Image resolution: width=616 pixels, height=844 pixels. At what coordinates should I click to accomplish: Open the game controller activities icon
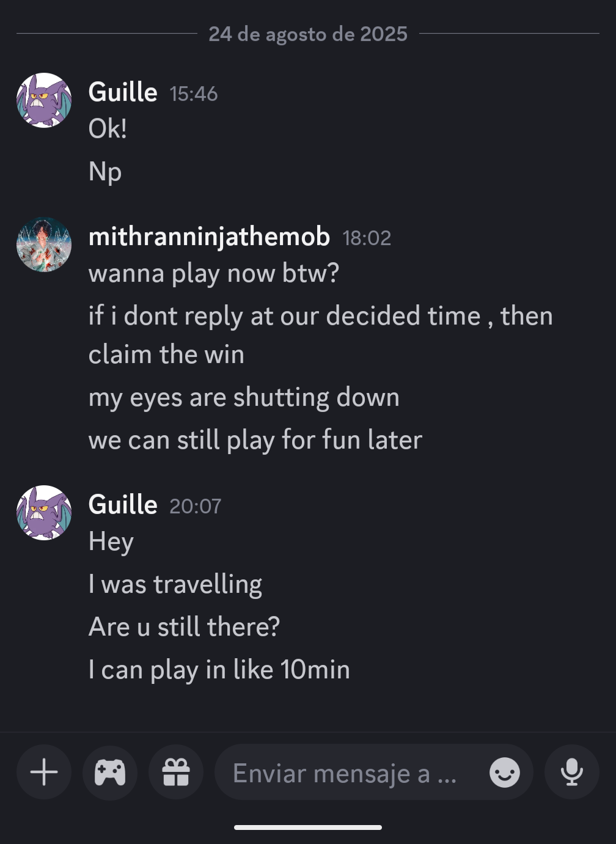(110, 772)
